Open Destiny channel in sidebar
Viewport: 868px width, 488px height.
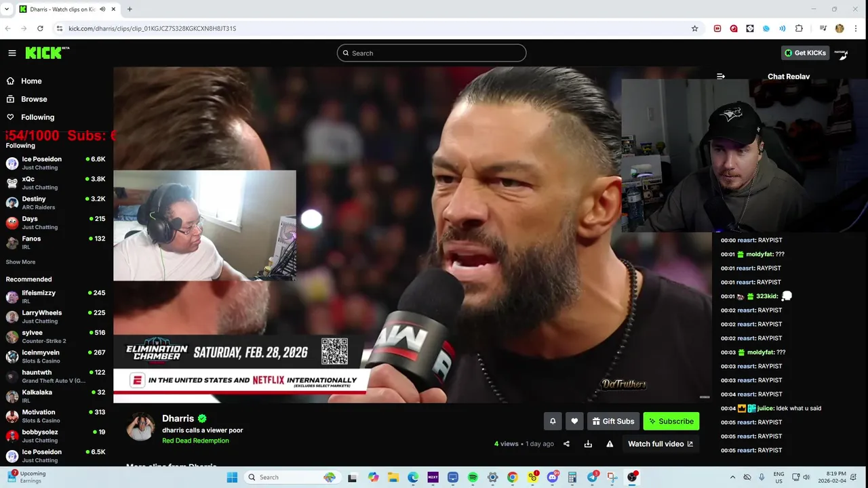[x=56, y=203]
